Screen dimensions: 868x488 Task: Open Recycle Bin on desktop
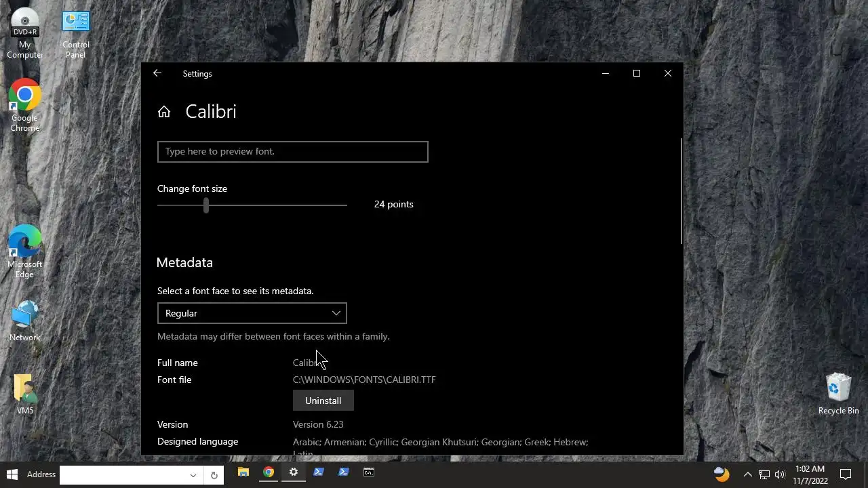(x=838, y=394)
